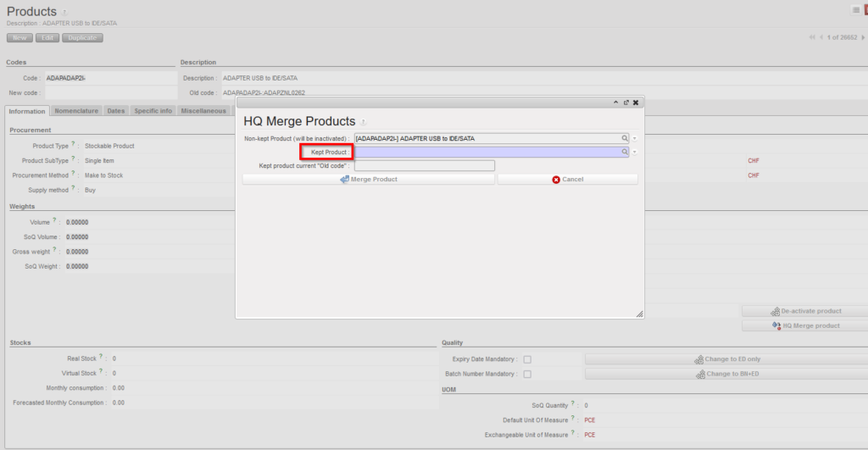Go to the previous product record arrow
Screen dimensions: 868x450
pos(822,37)
